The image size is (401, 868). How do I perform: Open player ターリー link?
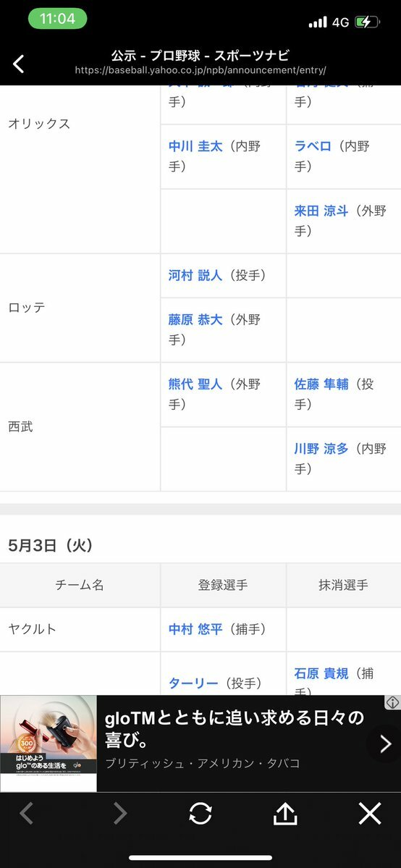(193, 683)
